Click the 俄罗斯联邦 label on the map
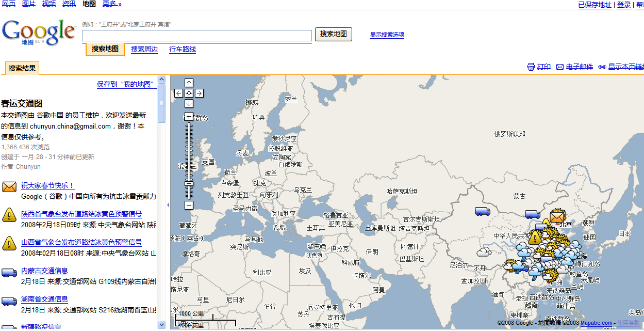 click(x=509, y=134)
